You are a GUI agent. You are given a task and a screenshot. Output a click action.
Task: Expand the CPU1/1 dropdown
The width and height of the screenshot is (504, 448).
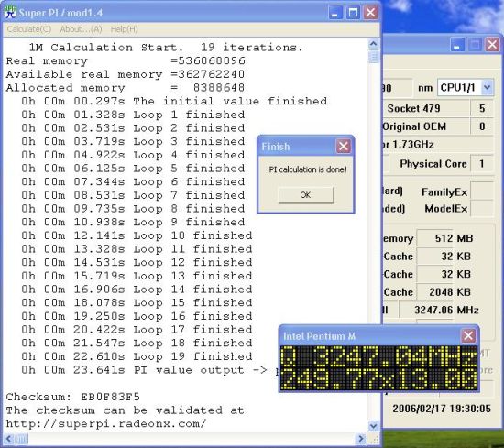tap(488, 87)
